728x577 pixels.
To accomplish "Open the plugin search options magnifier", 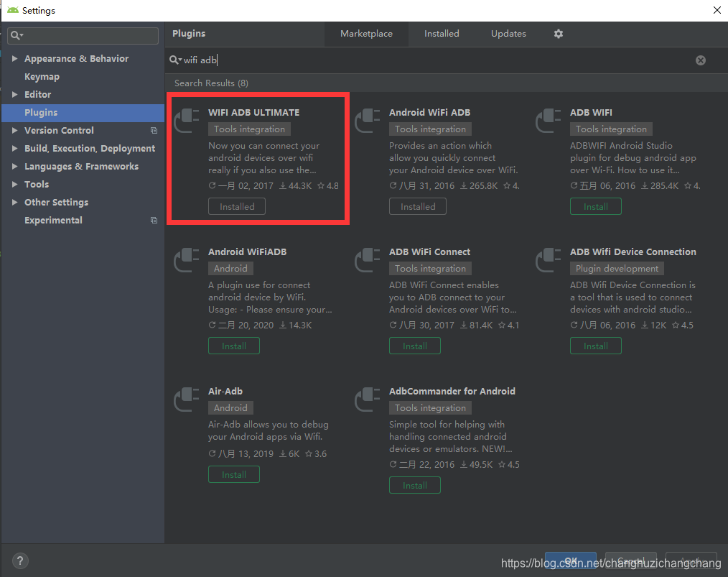I will click(175, 60).
